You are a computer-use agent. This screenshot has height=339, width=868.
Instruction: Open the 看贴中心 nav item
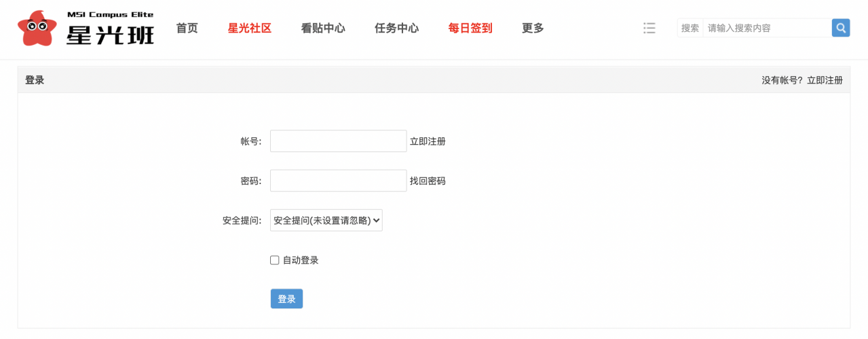(323, 28)
